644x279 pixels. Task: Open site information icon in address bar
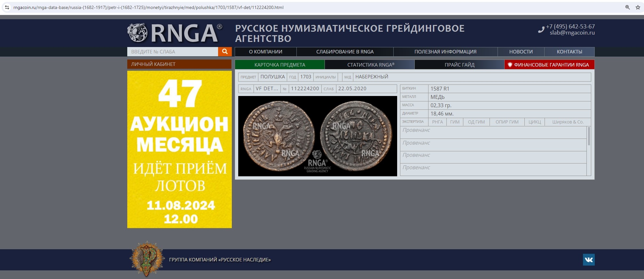(x=7, y=7)
